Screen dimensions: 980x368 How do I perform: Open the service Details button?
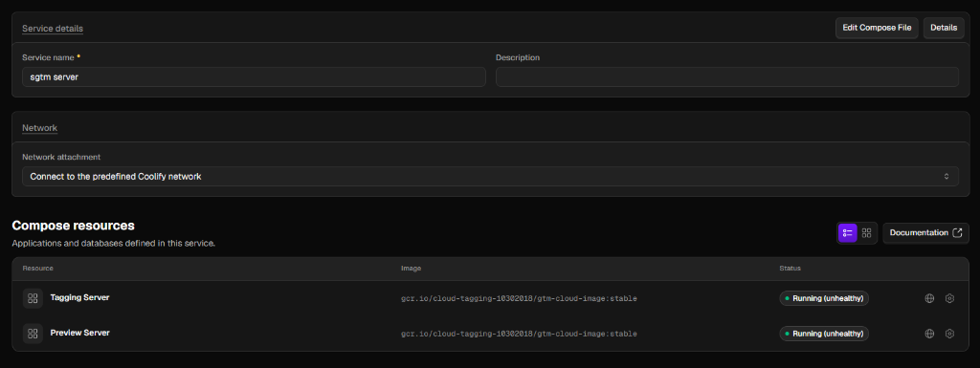pos(943,28)
